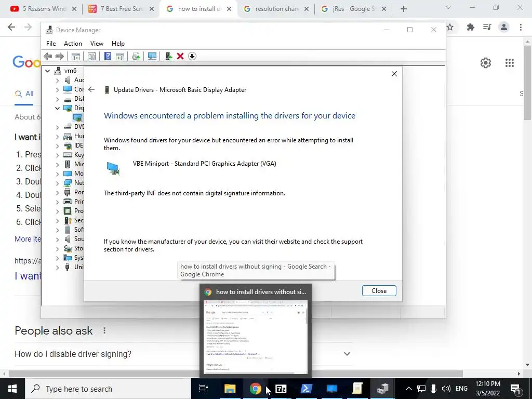532x399 pixels.
Task: Switch to '7 Best Free Scre' tab
Action: click(121, 9)
